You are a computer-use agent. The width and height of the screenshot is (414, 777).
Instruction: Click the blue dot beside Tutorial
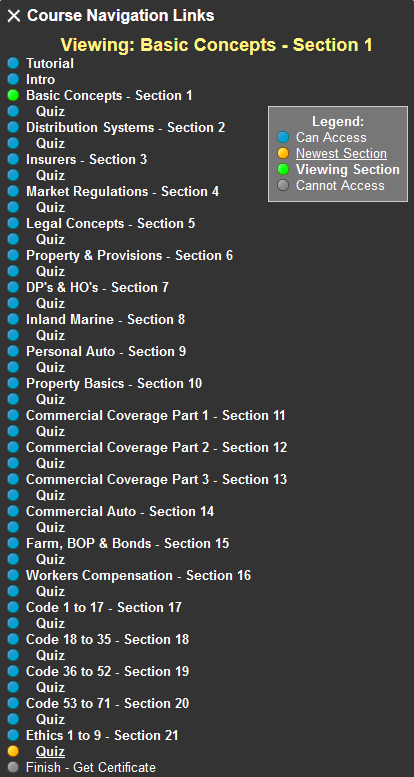click(x=13, y=63)
